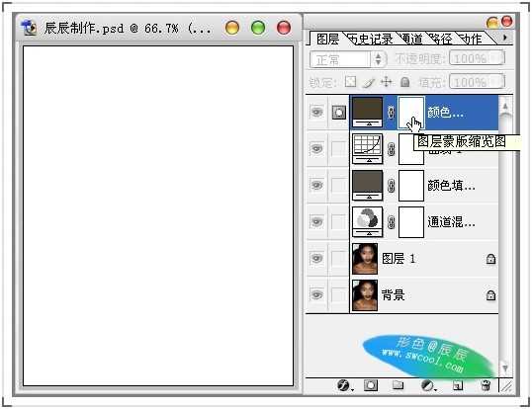Toggle the link box of 图层 1

[x=338, y=259]
